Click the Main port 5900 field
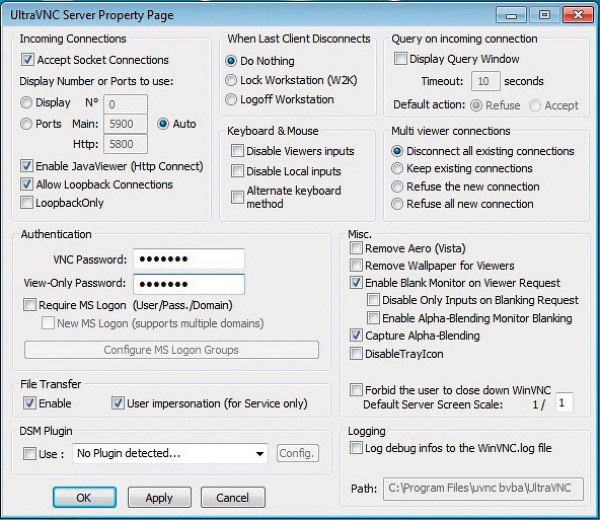Viewport: 600px width, 520px height. click(126, 124)
